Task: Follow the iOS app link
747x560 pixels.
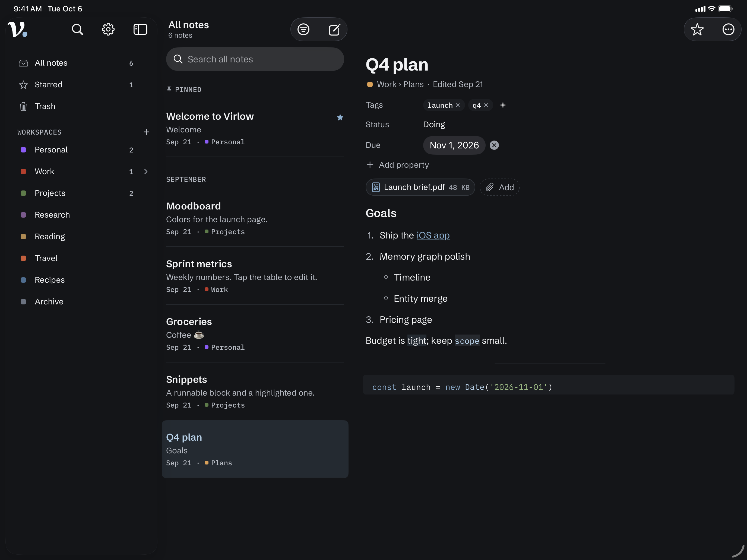Action: [x=433, y=235]
